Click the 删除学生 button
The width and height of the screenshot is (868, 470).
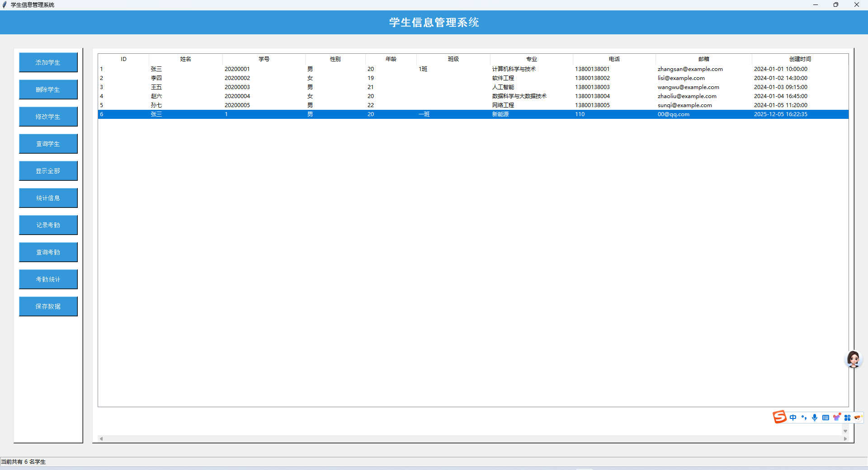[x=48, y=89]
